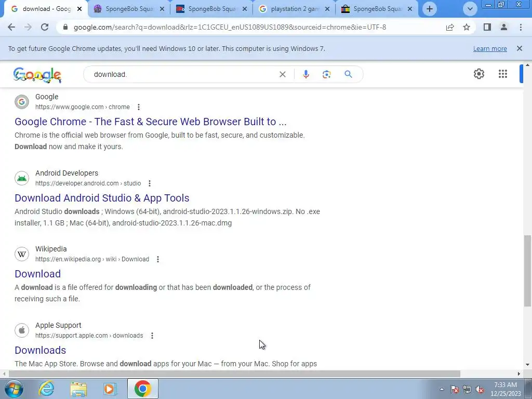Click the https://developer.android.com › studio text

coord(88,183)
